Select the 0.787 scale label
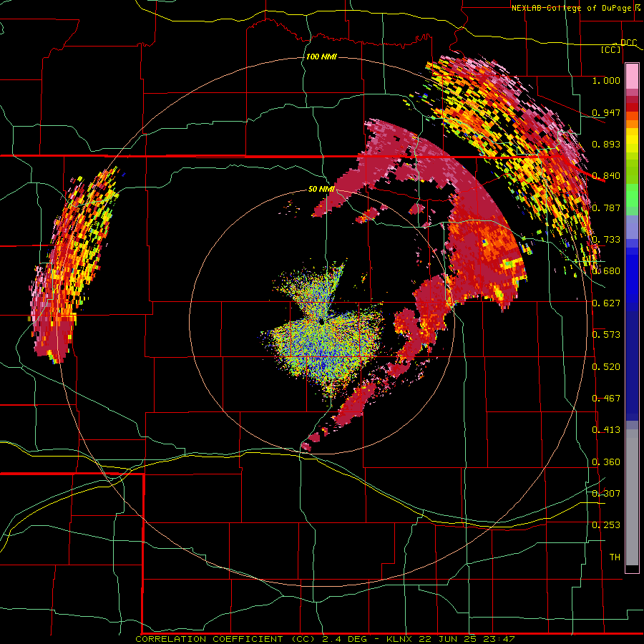 [606, 208]
